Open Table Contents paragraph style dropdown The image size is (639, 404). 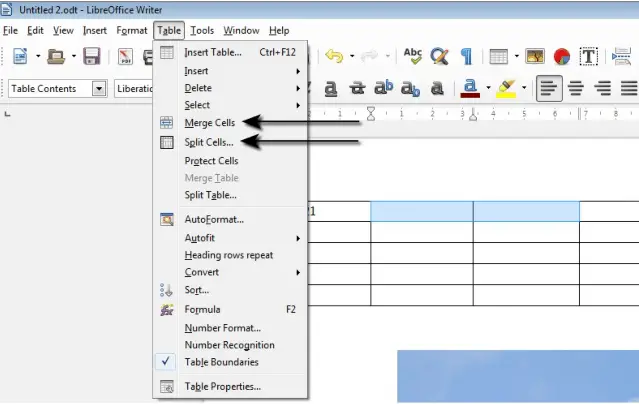point(99,88)
